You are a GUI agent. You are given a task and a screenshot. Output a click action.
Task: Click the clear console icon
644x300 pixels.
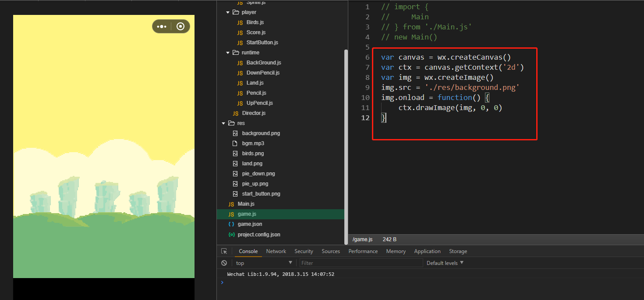(x=224, y=263)
